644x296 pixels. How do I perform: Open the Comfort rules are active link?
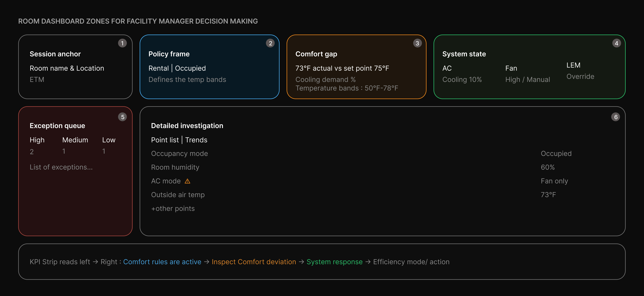[162, 262]
